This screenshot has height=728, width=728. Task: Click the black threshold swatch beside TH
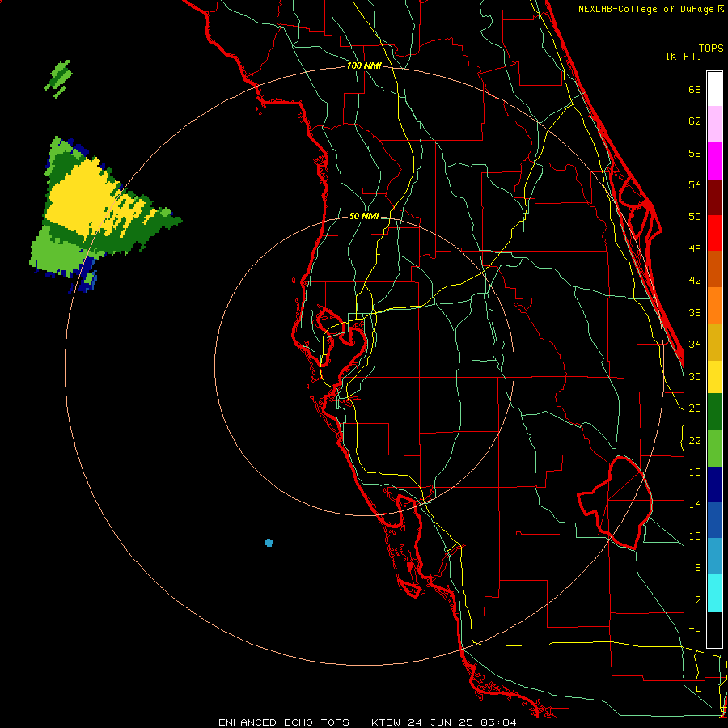pyautogui.click(x=714, y=629)
